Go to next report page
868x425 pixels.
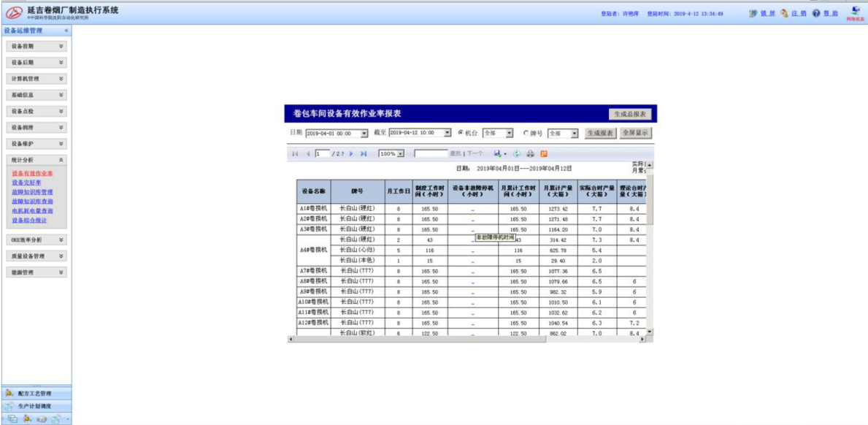(x=352, y=154)
